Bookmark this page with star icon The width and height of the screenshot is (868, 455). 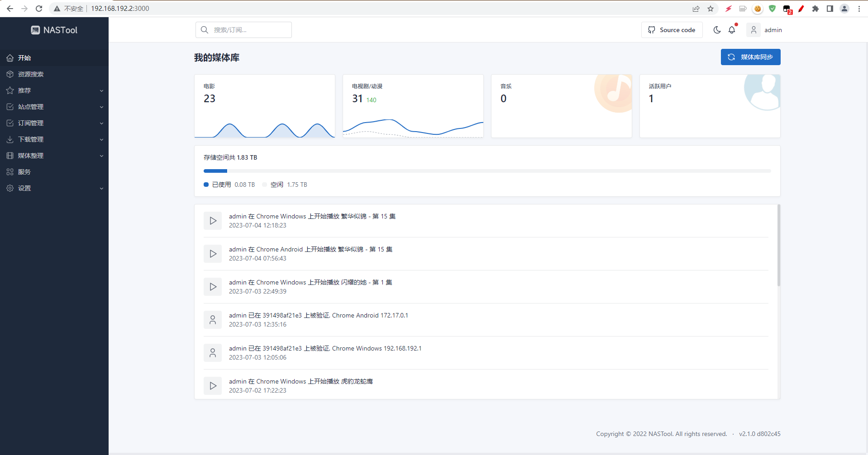click(711, 9)
